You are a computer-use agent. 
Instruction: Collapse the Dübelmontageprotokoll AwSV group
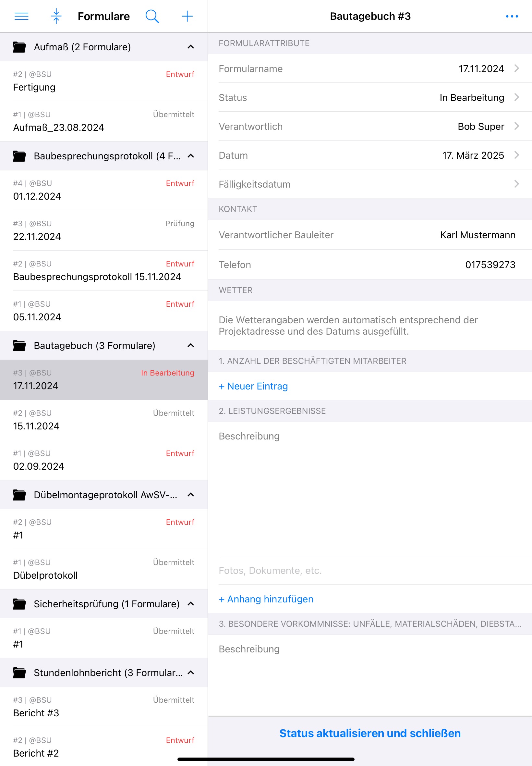(x=191, y=495)
